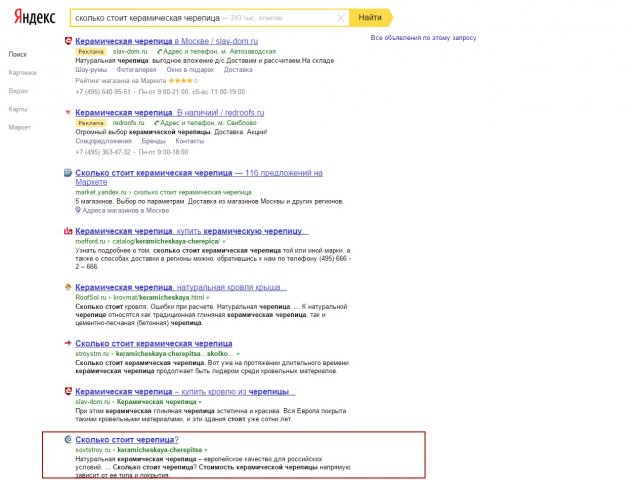The image size is (632, 480).
Task: Click 'Адрес и телефон, м. Свиблово' link
Action: [208, 123]
